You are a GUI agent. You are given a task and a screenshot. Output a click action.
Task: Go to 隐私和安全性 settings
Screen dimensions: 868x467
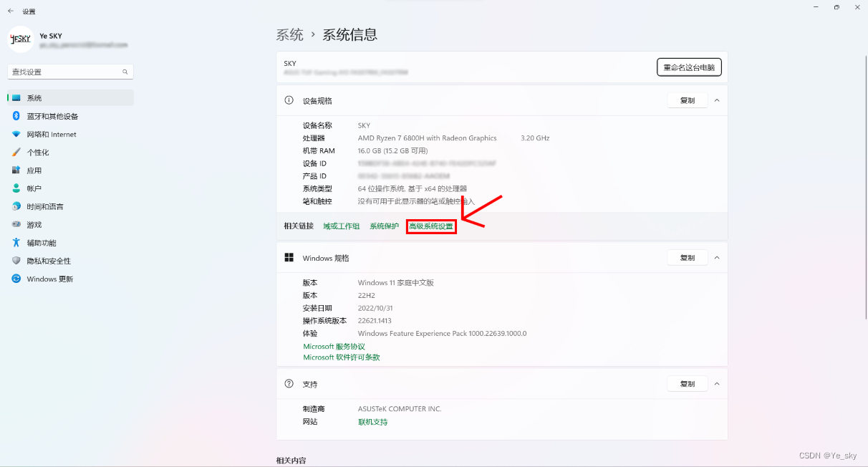pyautogui.click(x=70, y=261)
